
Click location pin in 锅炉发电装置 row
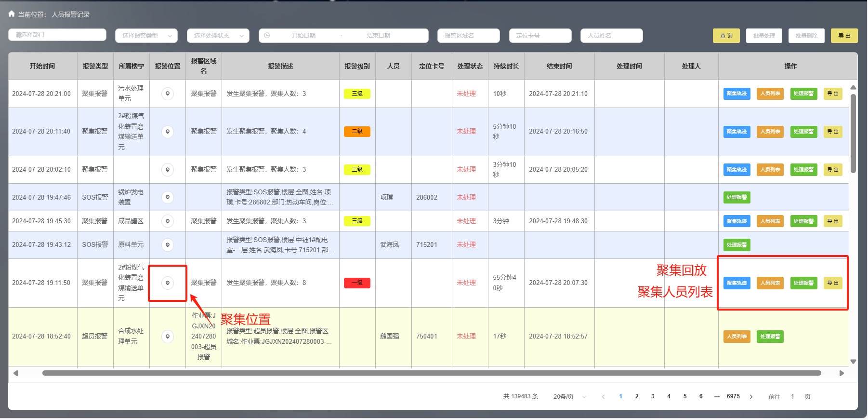167,197
